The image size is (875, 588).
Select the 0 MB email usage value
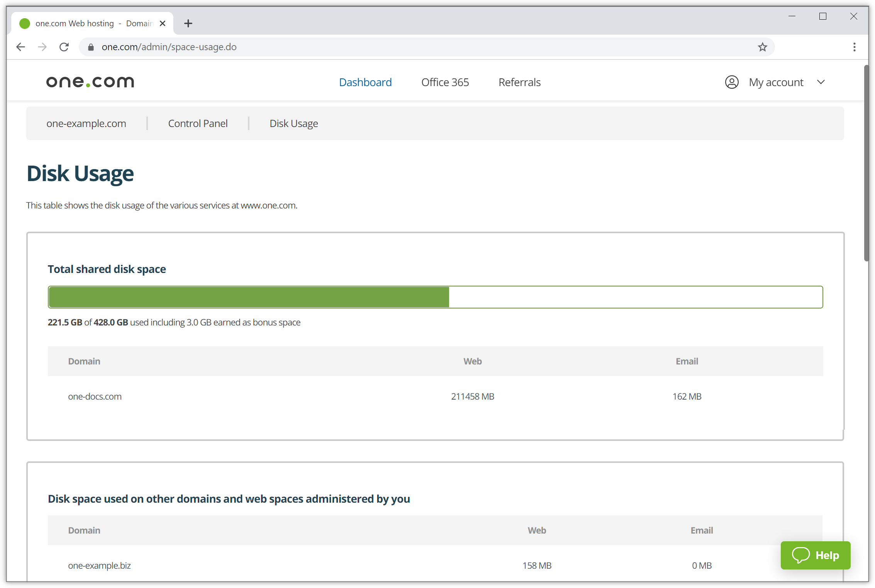[702, 566]
